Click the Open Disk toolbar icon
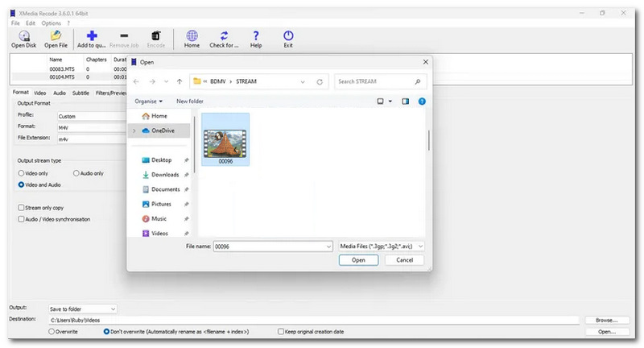This screenshot has height=348, width=644. pyautogui.click(x=24, y=35)
